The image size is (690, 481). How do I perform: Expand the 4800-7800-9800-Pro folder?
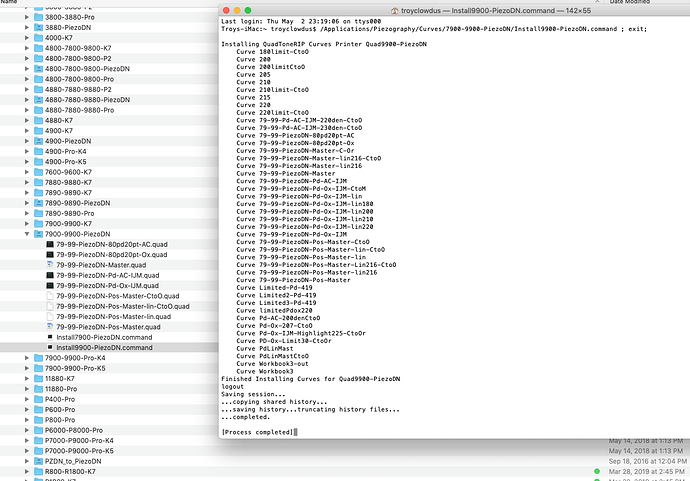pos(27,79)
